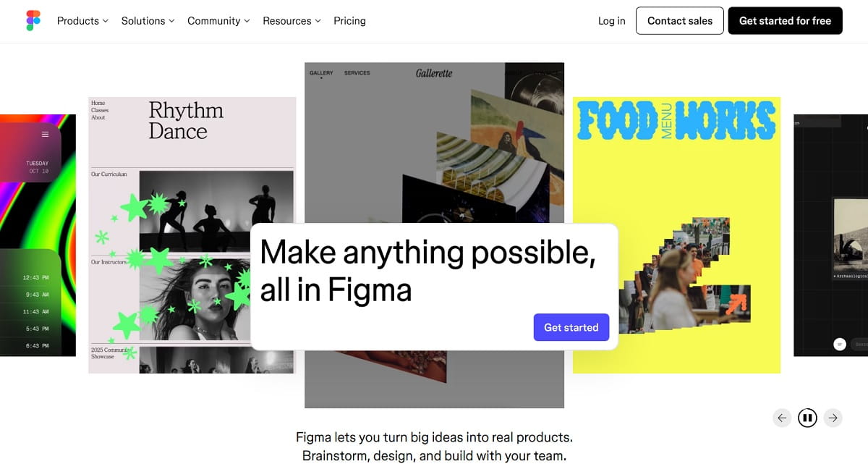Image resolution: width=868 pixels, height=464 pixels.
Task: Click the round white button in the rightmost dark card
Action: pyautogui.click(x=839, y=345)
